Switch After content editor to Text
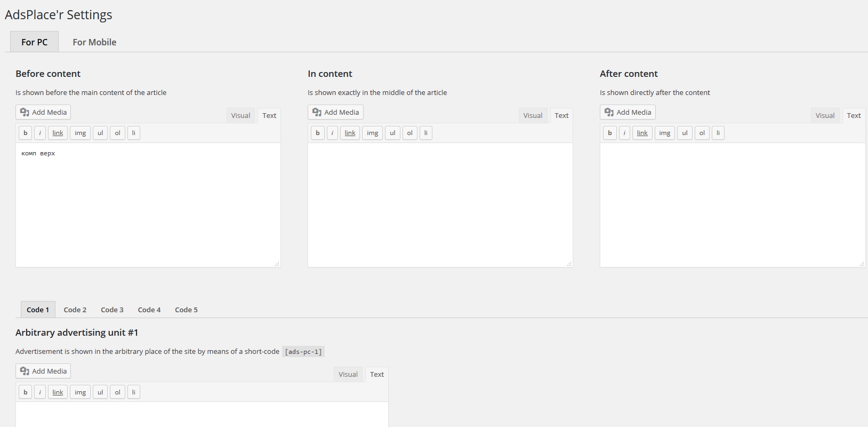 pos(854,115)
